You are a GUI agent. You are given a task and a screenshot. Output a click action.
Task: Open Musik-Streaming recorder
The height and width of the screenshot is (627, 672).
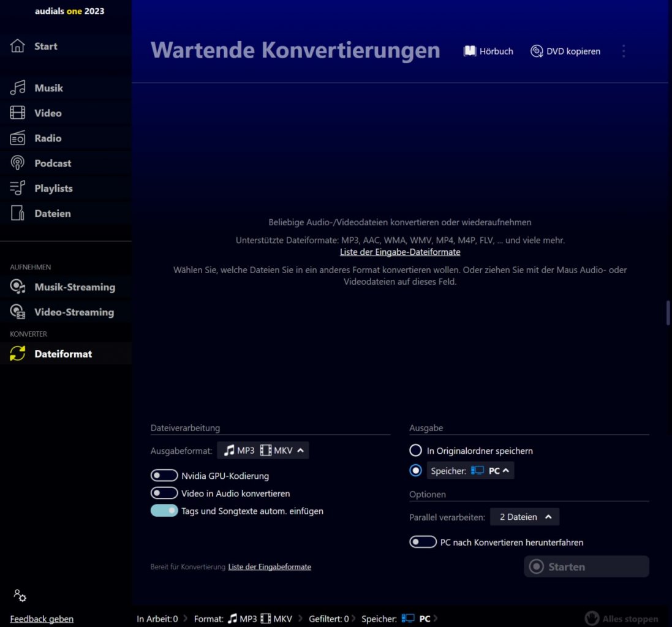coord(66,287)
